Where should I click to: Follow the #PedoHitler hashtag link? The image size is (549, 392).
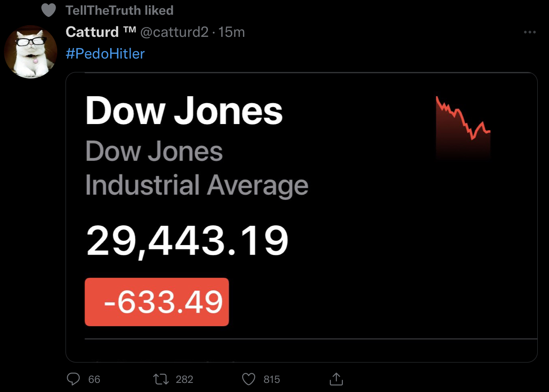(105, 54)
